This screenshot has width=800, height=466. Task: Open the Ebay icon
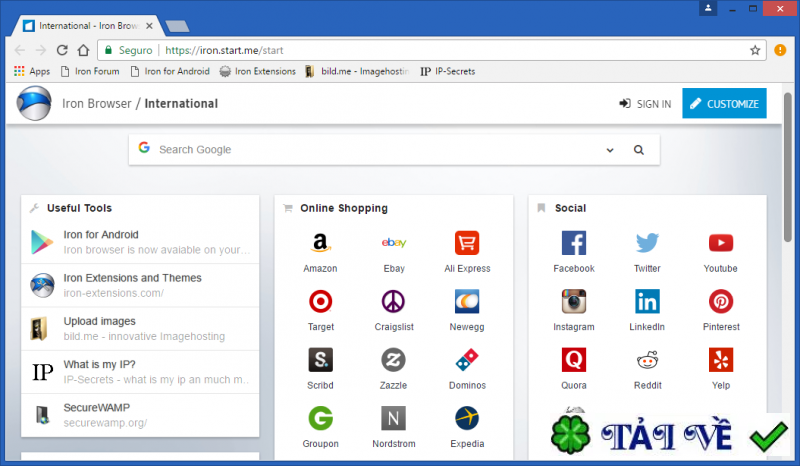pos(393,243)
